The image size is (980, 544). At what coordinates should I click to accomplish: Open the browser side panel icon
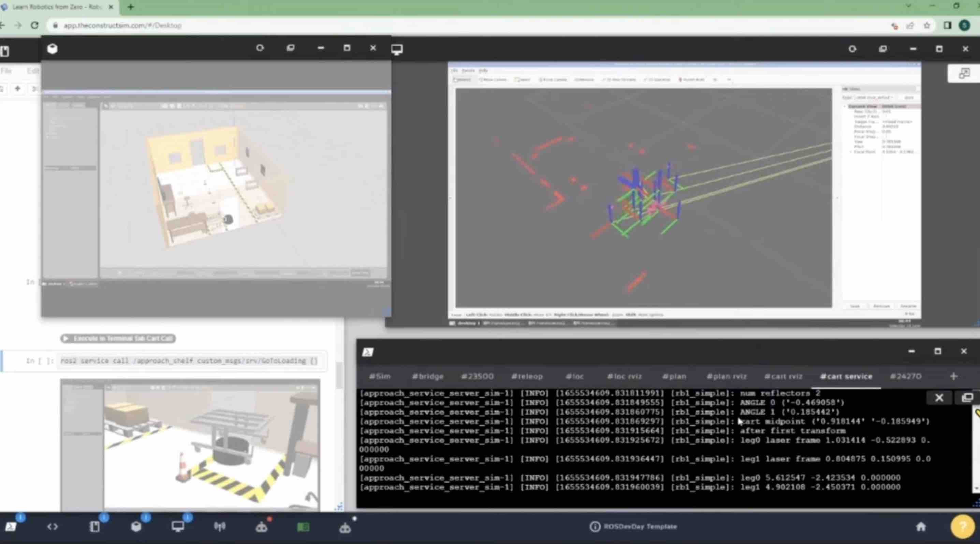click(x=947, y=26)
